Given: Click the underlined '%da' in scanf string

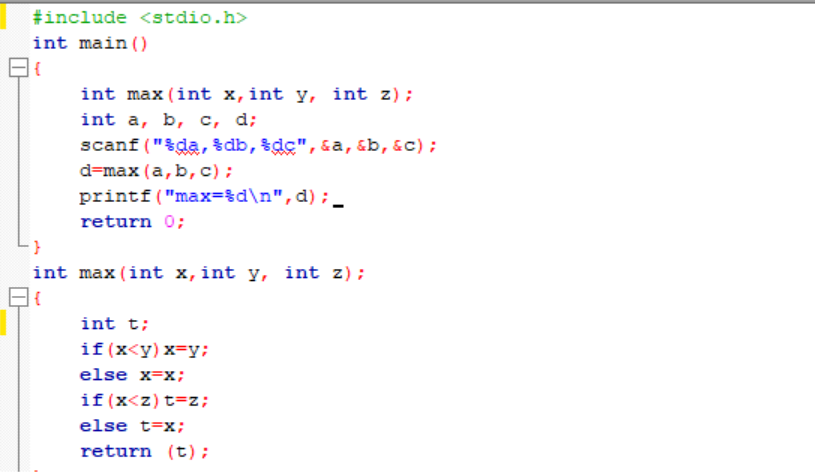Looking at the screenshot, I should pos(182,146).
